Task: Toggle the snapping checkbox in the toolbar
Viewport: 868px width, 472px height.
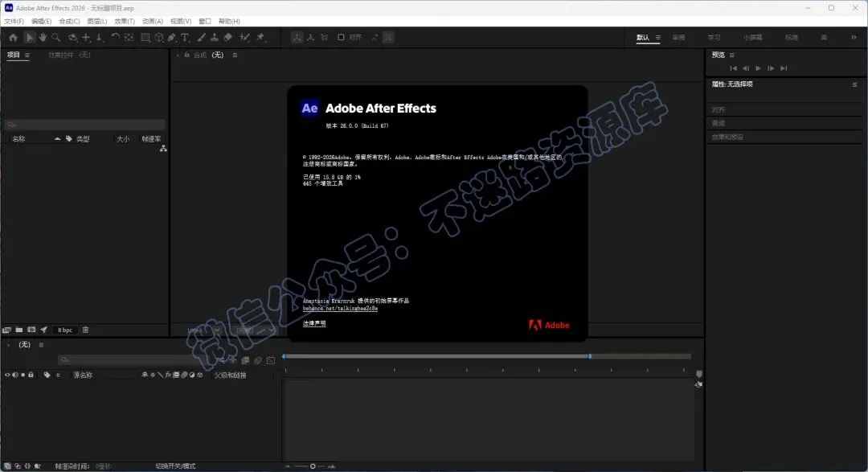Action: pos(341,37)
